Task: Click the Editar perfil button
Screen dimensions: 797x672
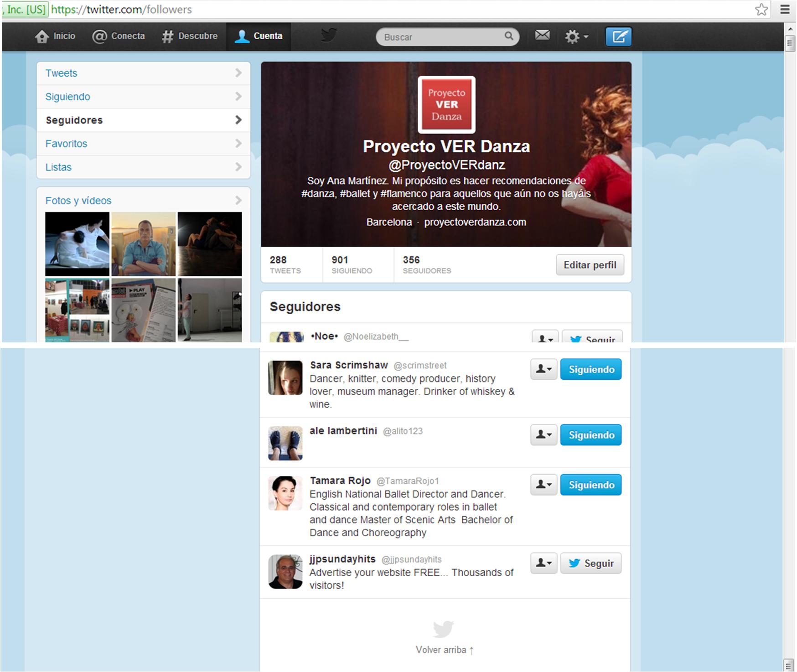Action: 590,265
